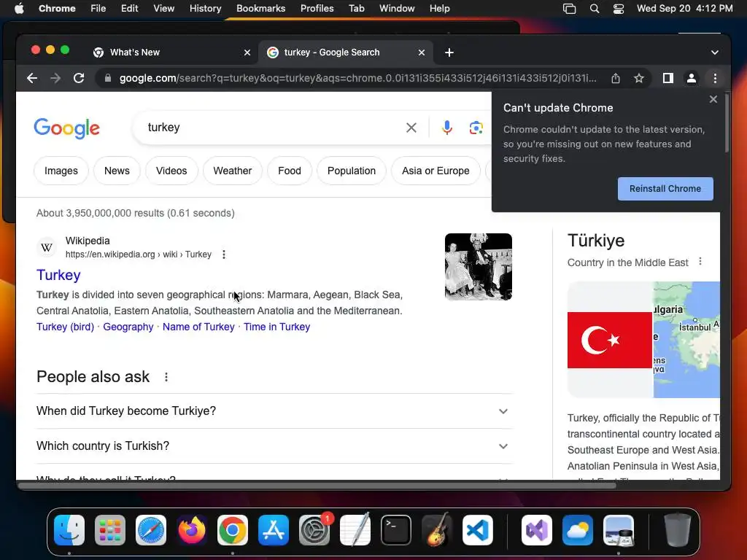Image resolution: width=747 pixels, height=560 pixels.
Task: Search by image with the Google Lens icon
Action: coord(476,128)
